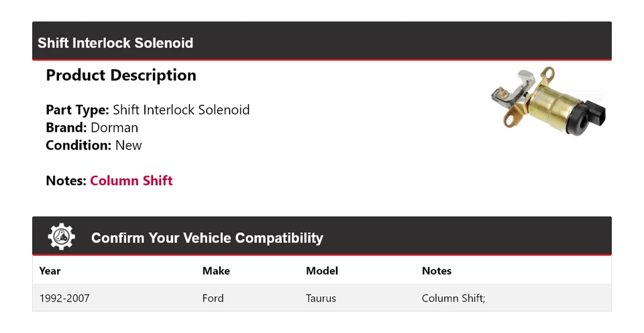
Task: Click the Condition New text
Action: click(x=128, y=145)
